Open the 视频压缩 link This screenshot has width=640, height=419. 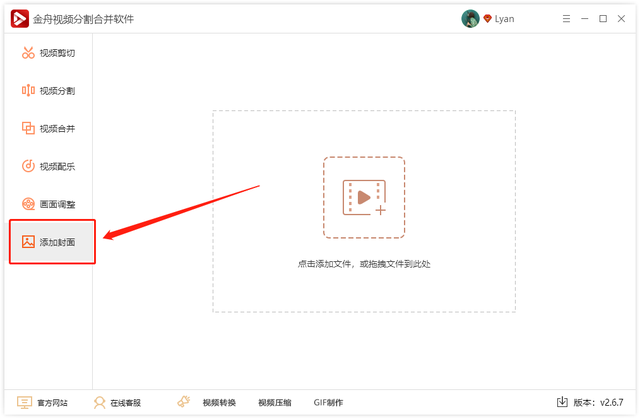(x=275, y=403)
